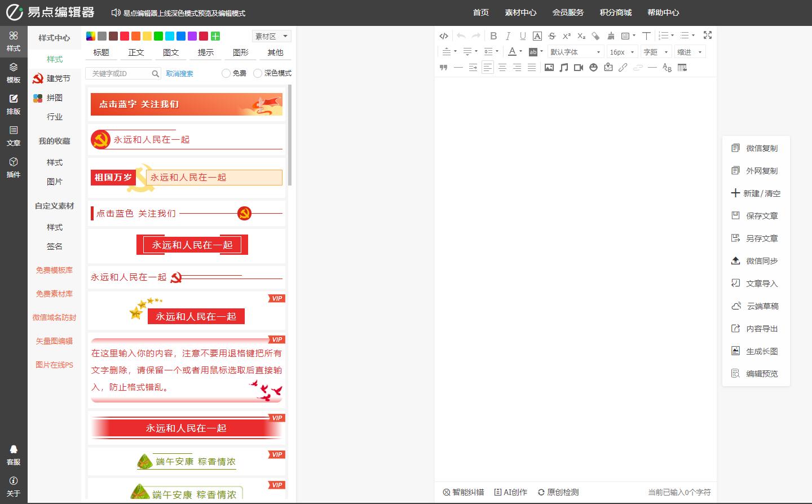
Task: Switch to the 图形 material tab
Action: point(240,52)
